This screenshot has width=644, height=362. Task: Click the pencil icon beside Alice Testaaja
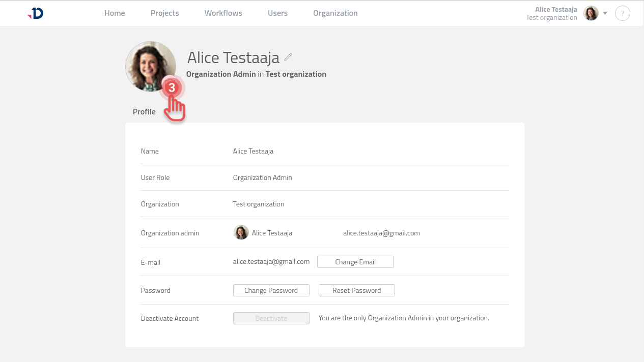pyautogui.click(x=288, y=57)
